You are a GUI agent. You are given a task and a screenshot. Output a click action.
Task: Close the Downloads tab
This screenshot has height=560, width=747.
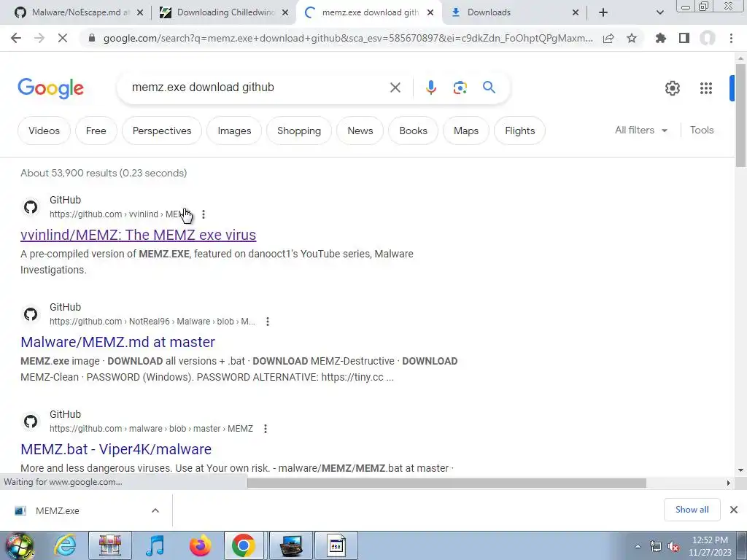(576, 12)
